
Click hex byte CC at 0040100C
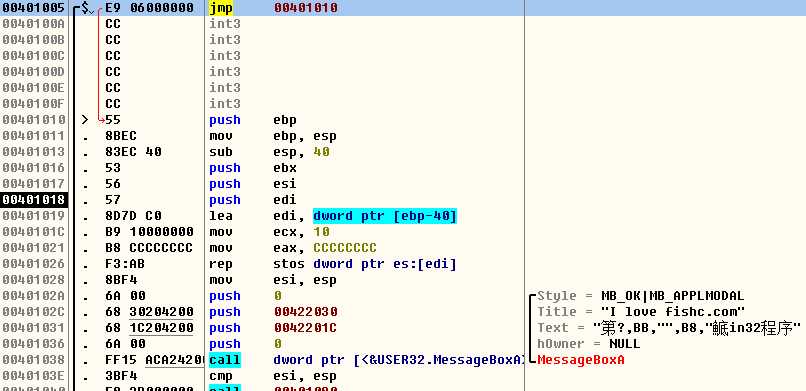[113, 55]
